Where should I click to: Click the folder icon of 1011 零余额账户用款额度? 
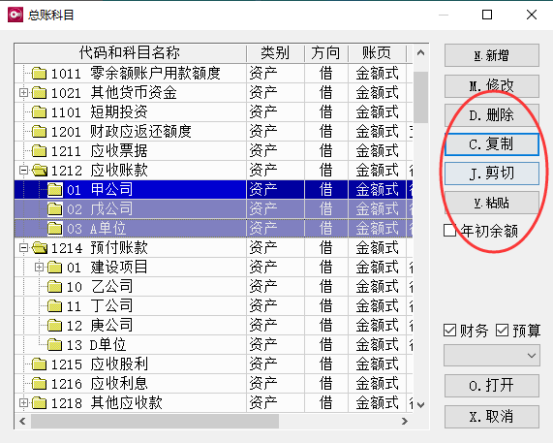point(39,73)
